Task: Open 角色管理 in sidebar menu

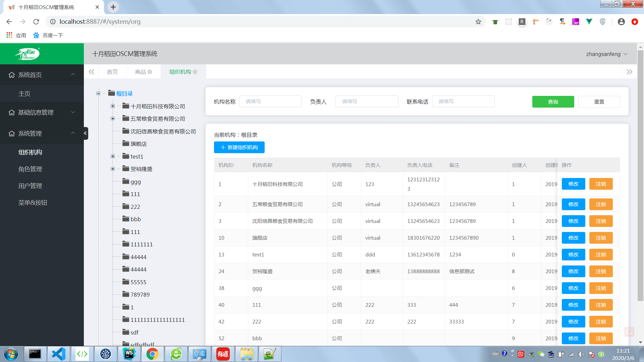Action: [30, 169]
